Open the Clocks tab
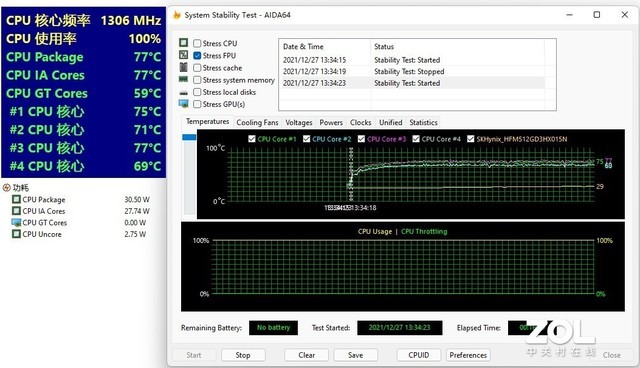 pos(360,122)
